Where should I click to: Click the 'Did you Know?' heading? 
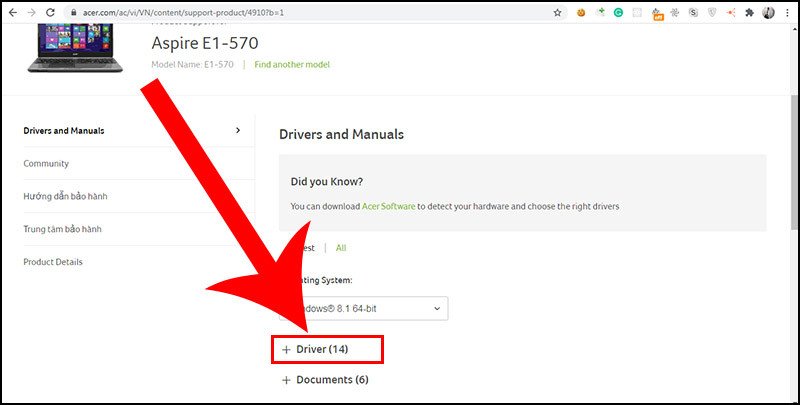click(327, 182)
